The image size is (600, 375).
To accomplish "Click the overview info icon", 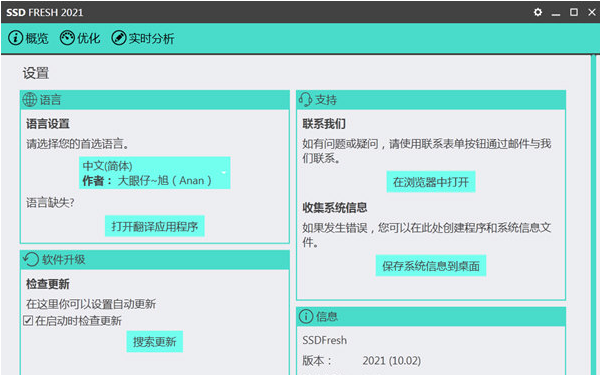I will 15,38.
